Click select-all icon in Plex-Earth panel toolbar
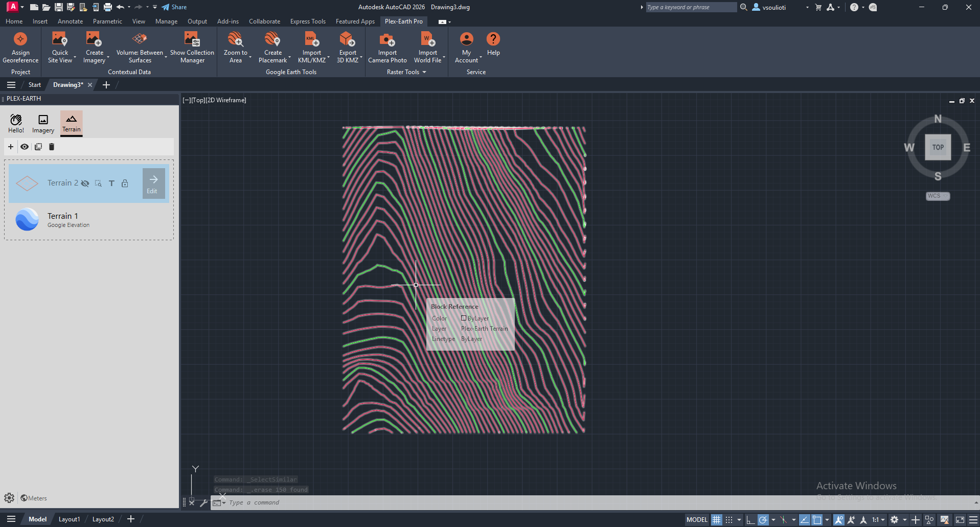 click(38, 147)
